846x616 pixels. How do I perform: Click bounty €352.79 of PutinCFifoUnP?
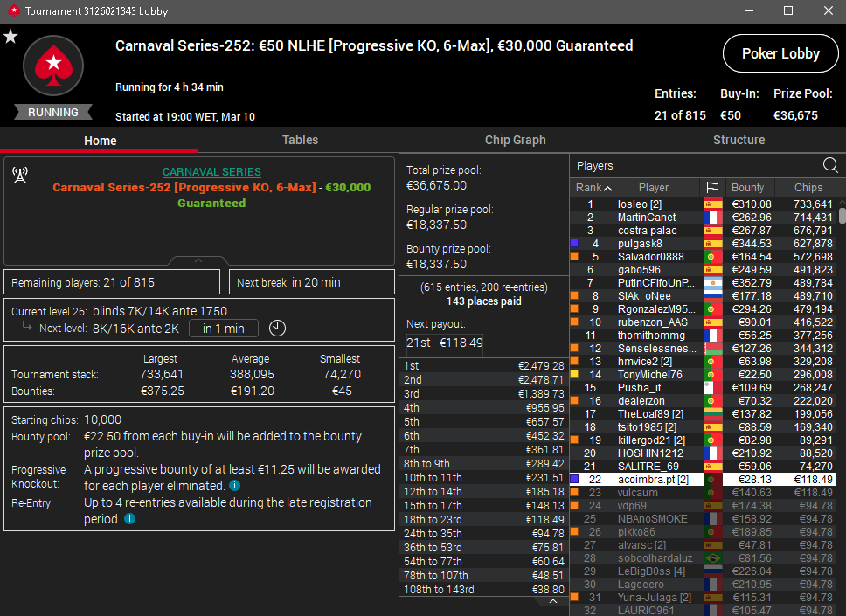(751, 283)
